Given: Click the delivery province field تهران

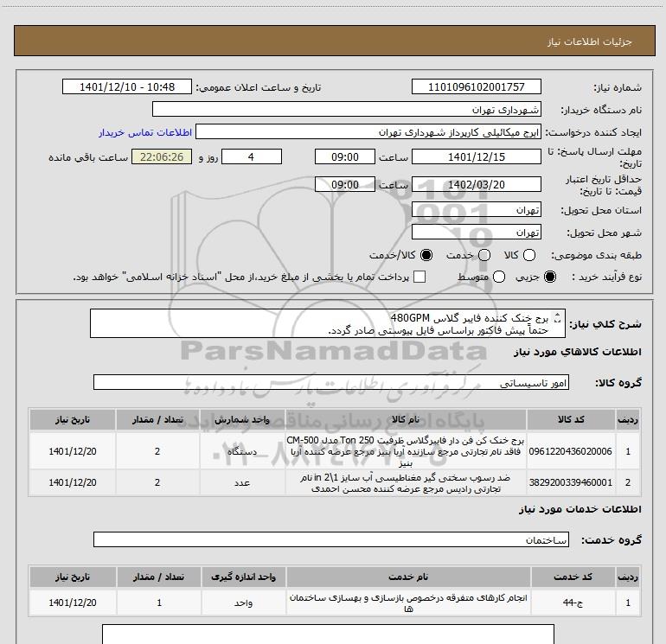Looking at the screenshot, I should 476,210.
